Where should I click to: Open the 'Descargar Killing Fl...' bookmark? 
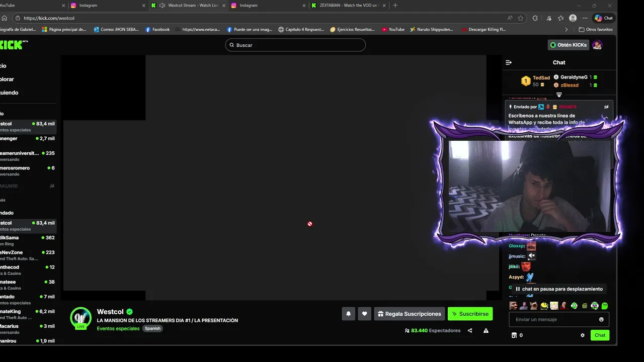click(x=484, y=29)
